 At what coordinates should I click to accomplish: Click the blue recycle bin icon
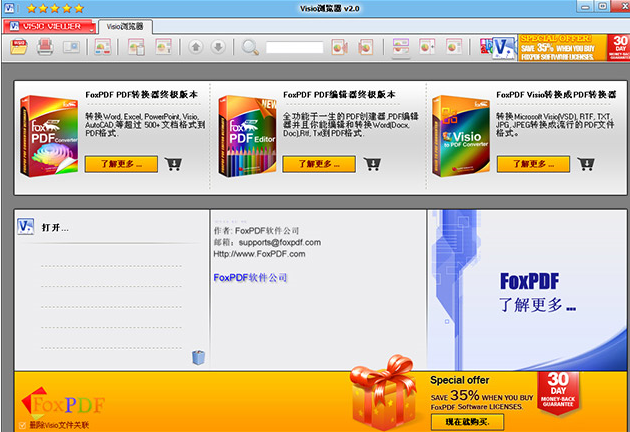coord(198,357)
